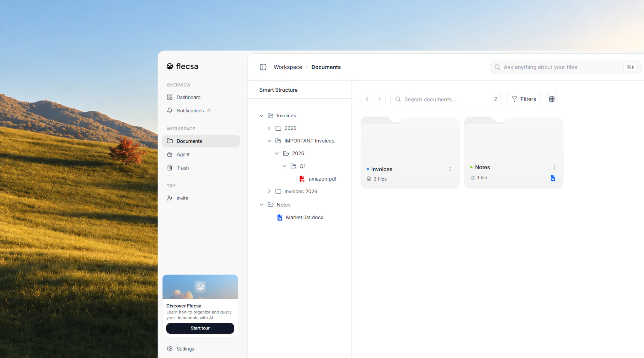The width and height of the screenshot is (644, 358).
Task: Click the Documents breadcrumb
Action: [x=326, y=67]
